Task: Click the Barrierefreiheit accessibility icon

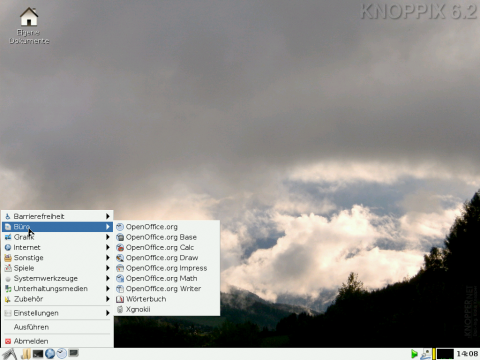Action: pyautogui.click(x=8, y=216)
